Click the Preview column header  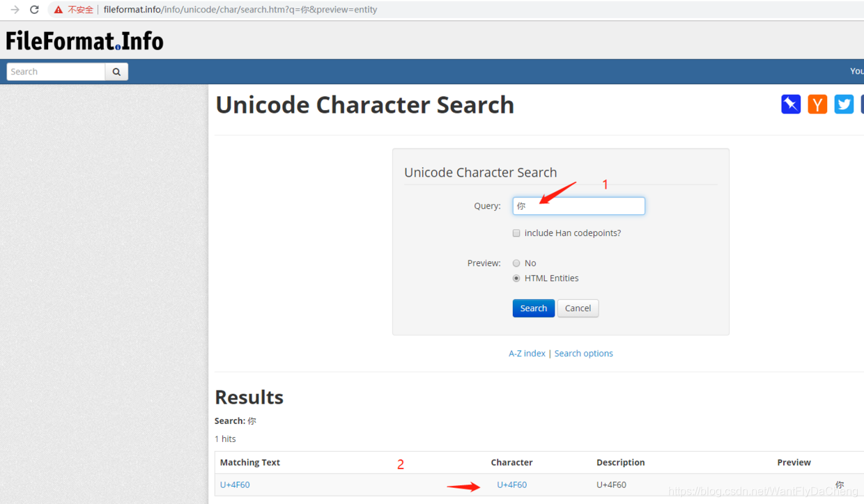tap(794, 462)
